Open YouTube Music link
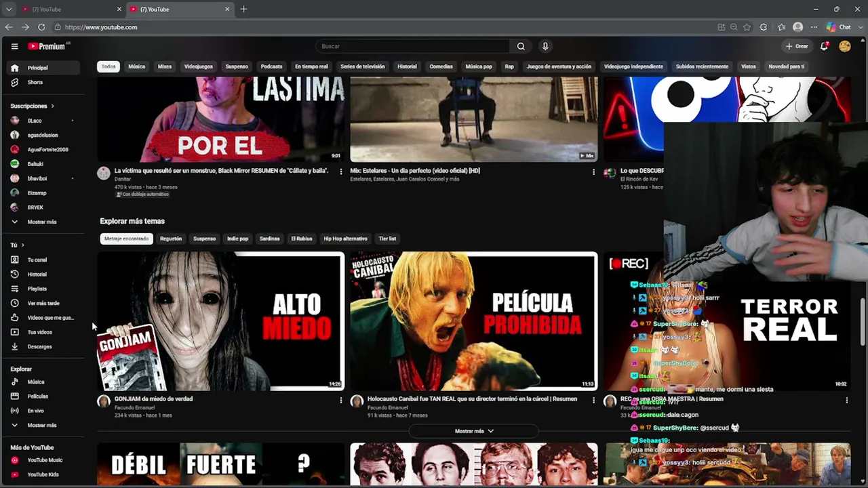Viewport: 868px width, 488px height. click(x=44, y=460)
